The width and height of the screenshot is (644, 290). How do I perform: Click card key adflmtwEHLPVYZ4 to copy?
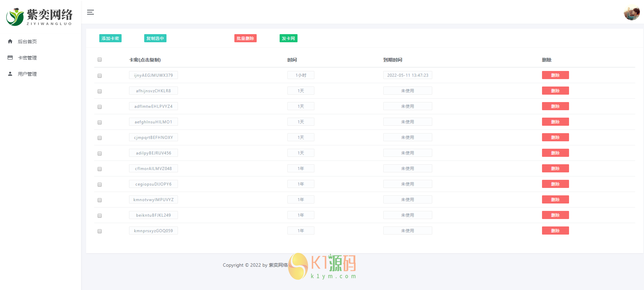pyautogui.click(x=153, y=106)
